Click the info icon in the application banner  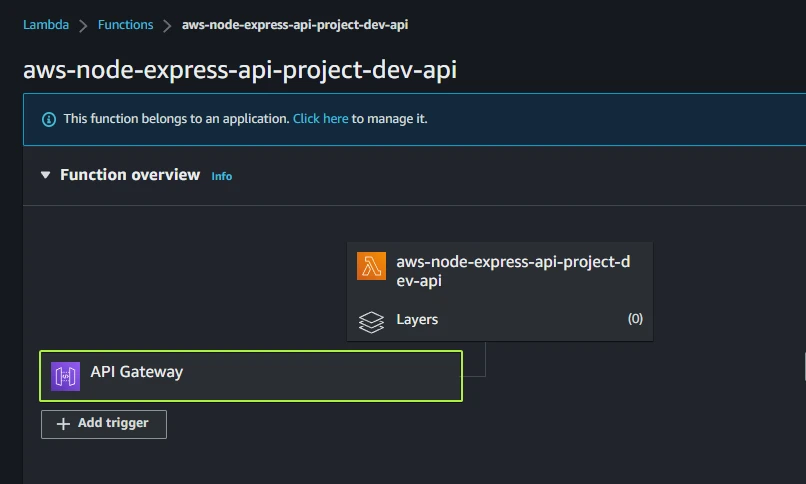tap(49, 119)
